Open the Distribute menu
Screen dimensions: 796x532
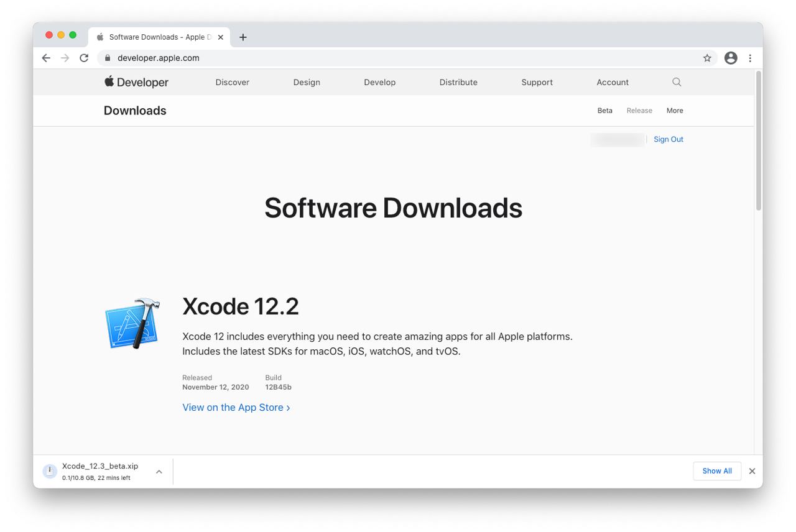(x=458, y=82)
